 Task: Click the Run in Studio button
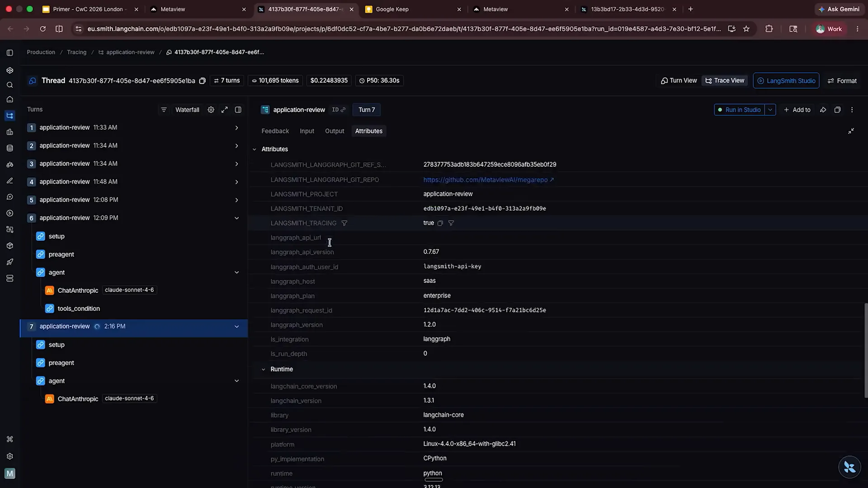click(x=740, y=110)
